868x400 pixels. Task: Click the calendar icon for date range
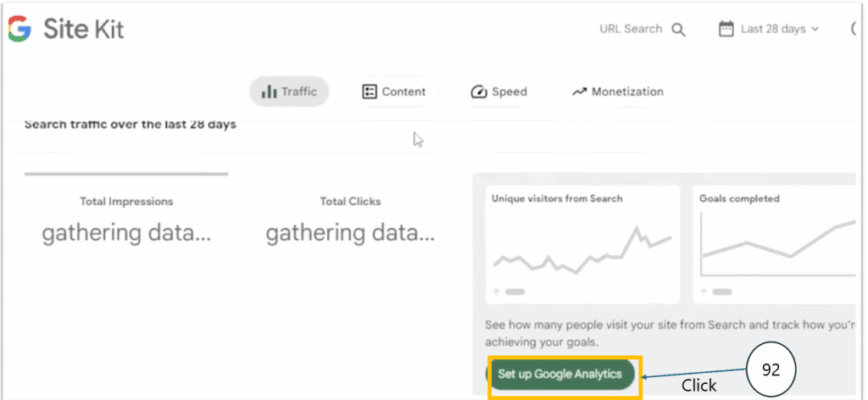click(726, 29)
